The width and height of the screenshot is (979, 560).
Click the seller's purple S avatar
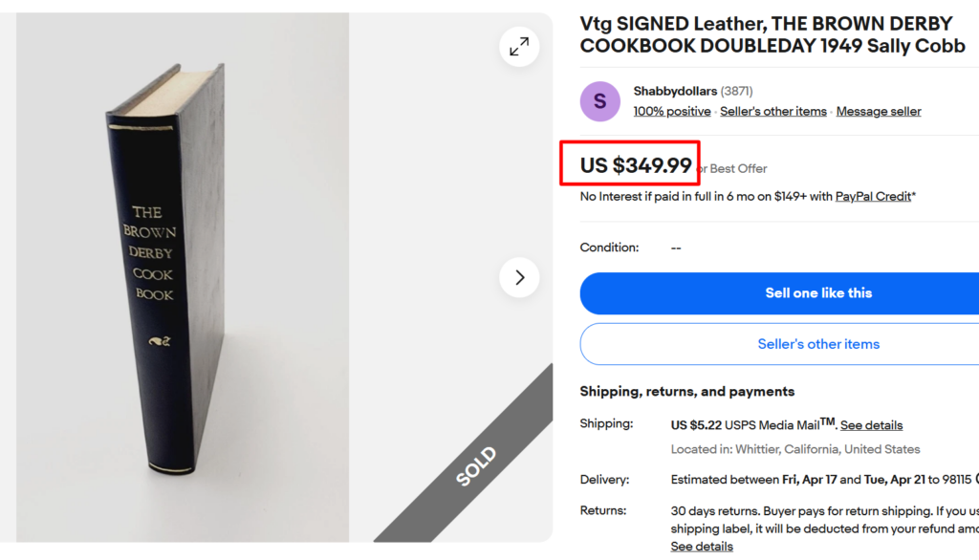coord(599,101)
